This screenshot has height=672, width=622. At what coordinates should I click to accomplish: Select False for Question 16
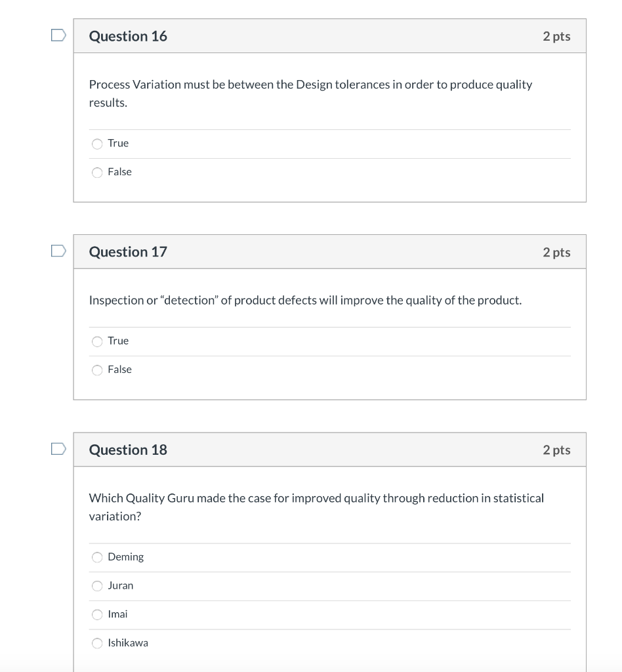click(x=97, y=172)
